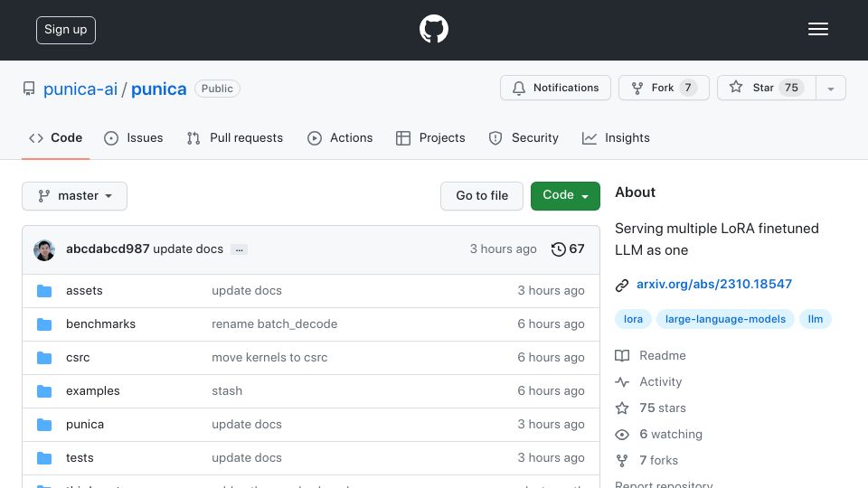
Task: Click the csrc folder icon
Action: (x=44, y=358)
